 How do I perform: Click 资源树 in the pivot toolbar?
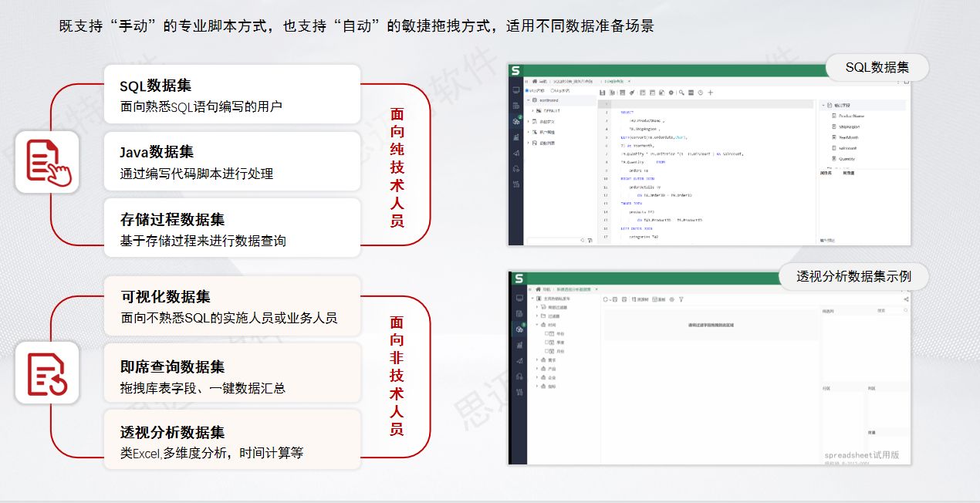pos(640,299)
